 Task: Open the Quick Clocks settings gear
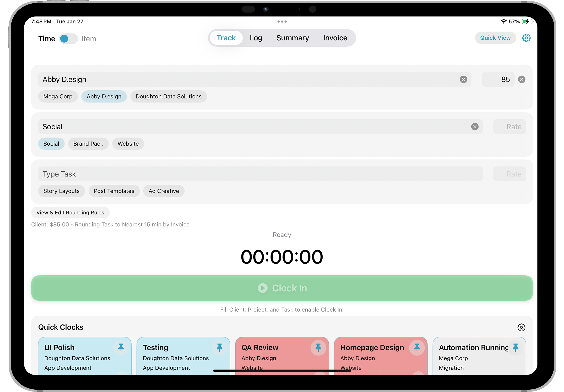tap(522, 327)
